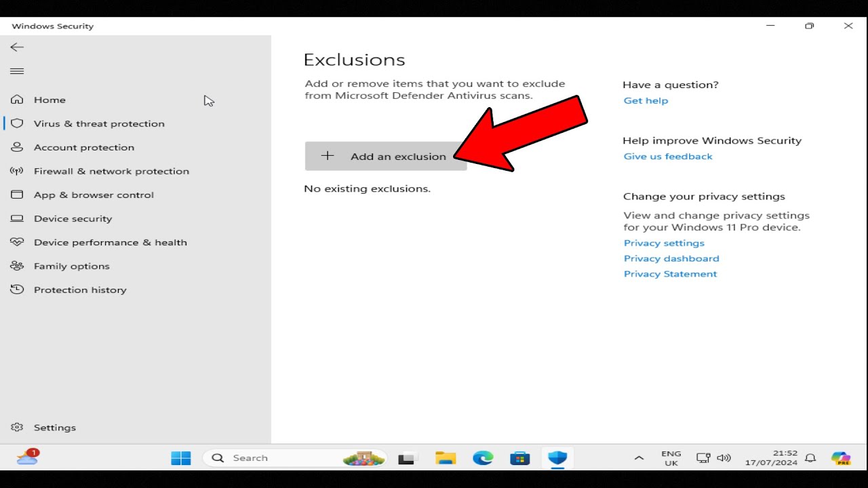Click the Protection history clock icon

click(17, 289)
